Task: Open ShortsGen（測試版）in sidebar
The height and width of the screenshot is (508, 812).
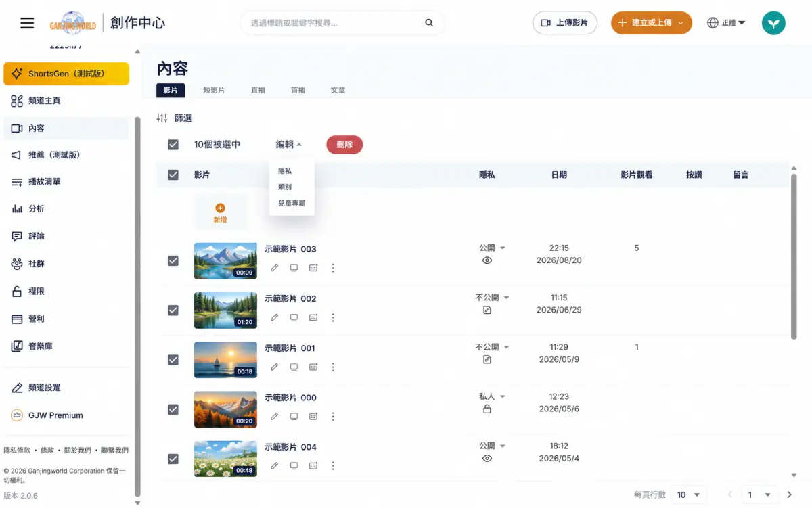Action: pyautogui.click(x=66, y=74)
